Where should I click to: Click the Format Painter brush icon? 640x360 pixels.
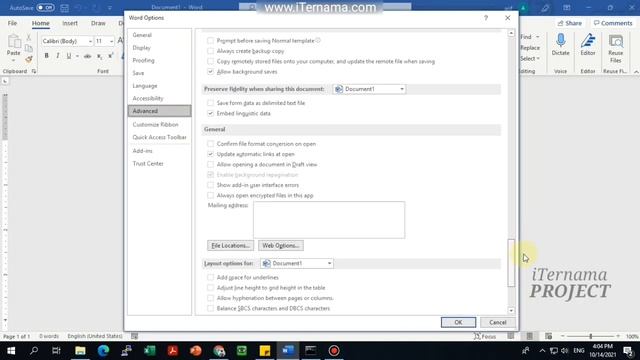click(29, 60)
